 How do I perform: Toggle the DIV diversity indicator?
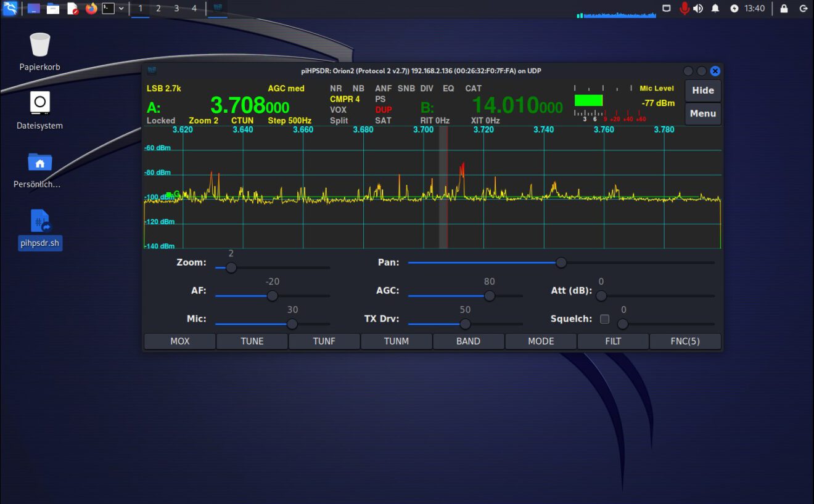point(427,89)
